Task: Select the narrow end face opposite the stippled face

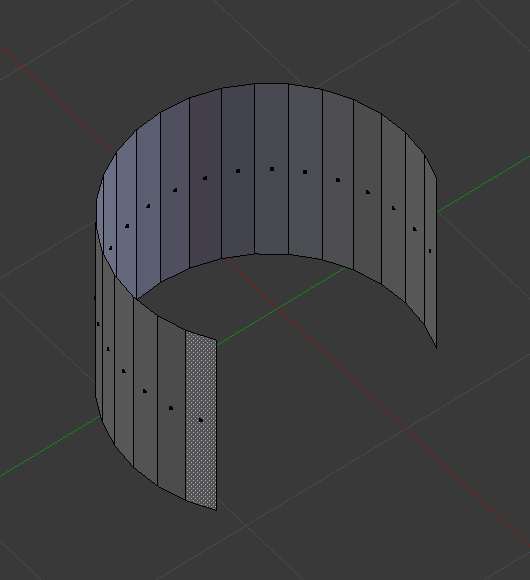Action: coord(430,251)
